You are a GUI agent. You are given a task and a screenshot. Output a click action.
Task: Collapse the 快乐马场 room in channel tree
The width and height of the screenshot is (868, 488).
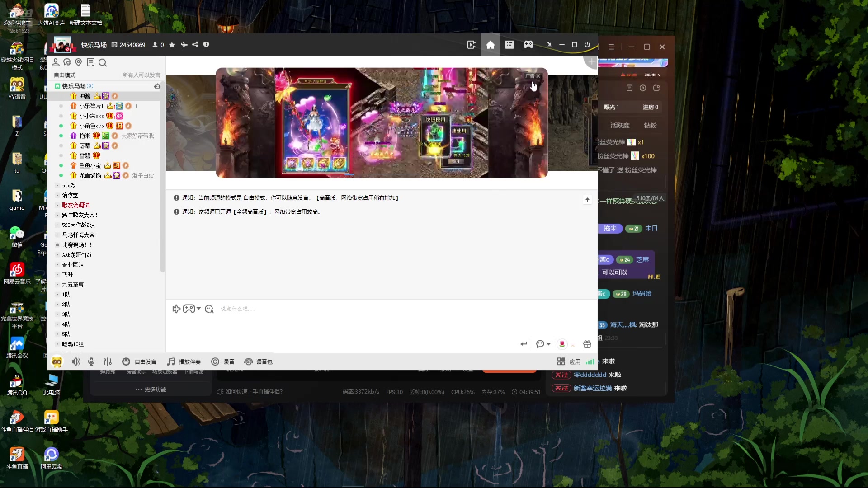pos(57,86)
